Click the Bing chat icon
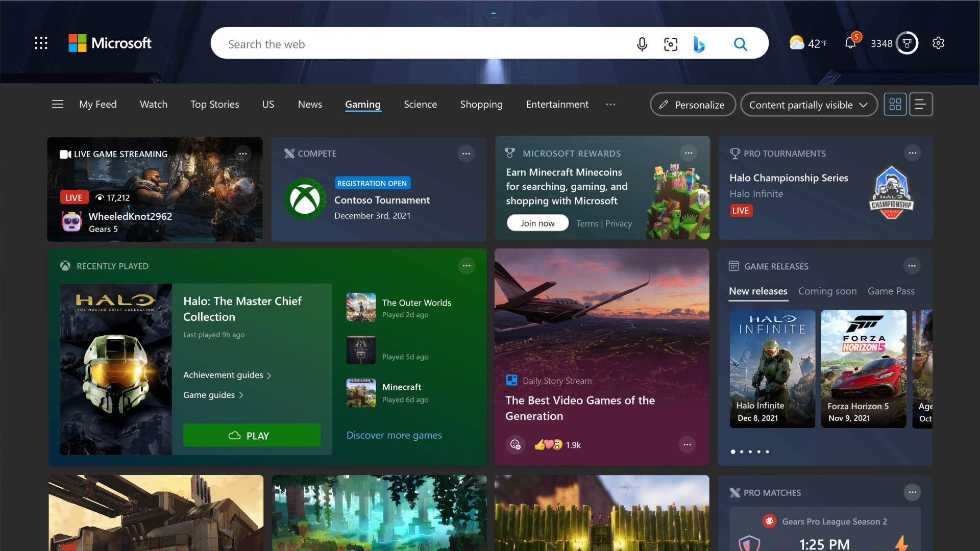Image resolution: width=980 pixels, height=551 pixels. 699,44
